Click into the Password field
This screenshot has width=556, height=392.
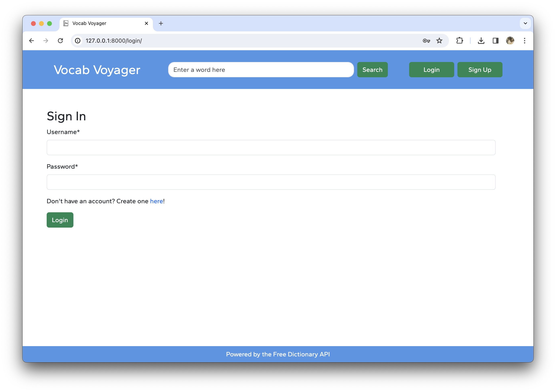[x=271, y=182]
